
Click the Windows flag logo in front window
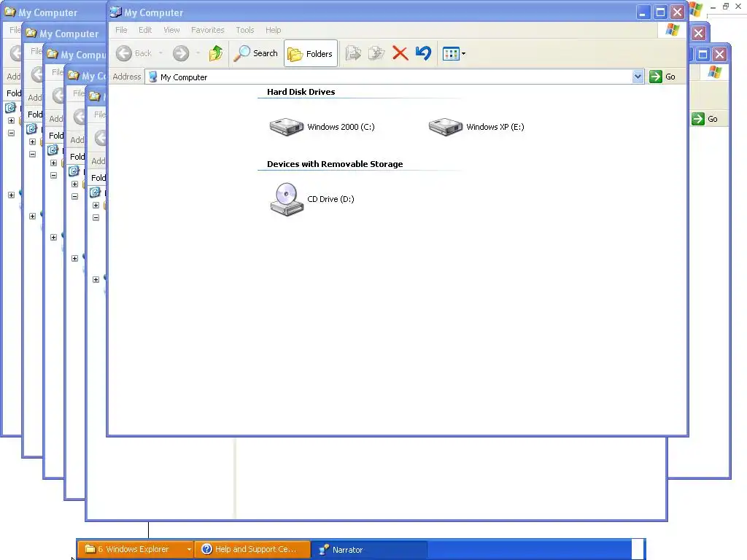(672, 30)
